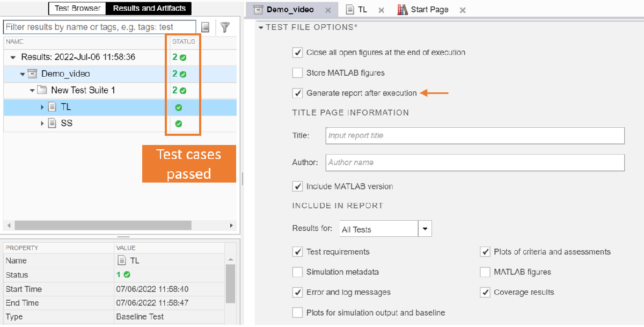The width and height of the screenshot is (644, 327).
Task: Click the TL test case document icon
Action: (52, 107)
